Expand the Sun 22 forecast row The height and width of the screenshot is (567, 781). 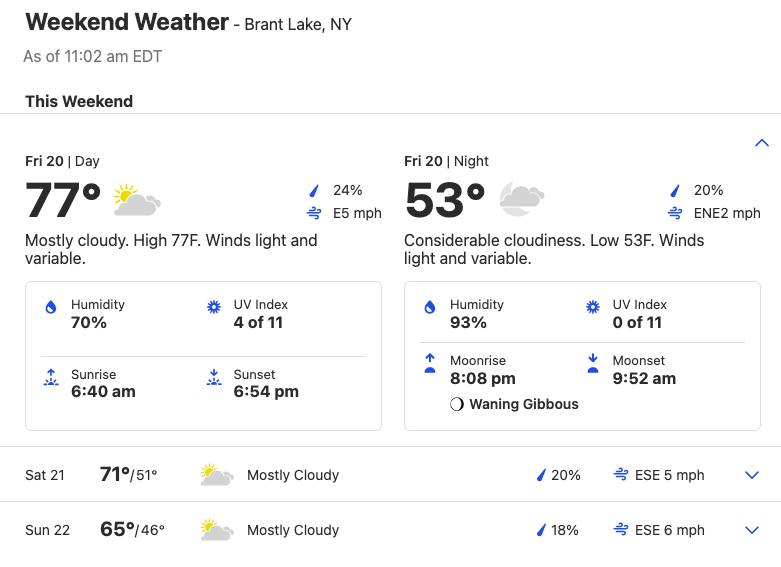[752, 530]
